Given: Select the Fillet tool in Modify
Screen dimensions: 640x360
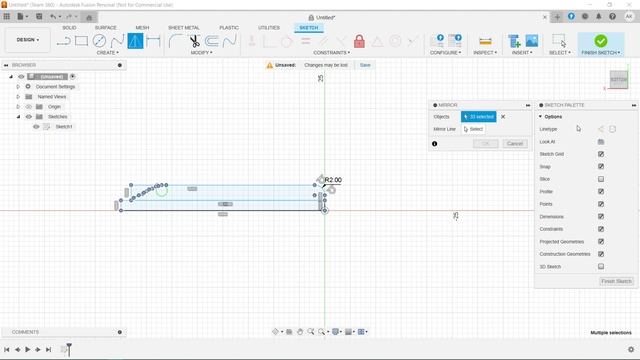Looking at the screenshot, I should point(176,41).
